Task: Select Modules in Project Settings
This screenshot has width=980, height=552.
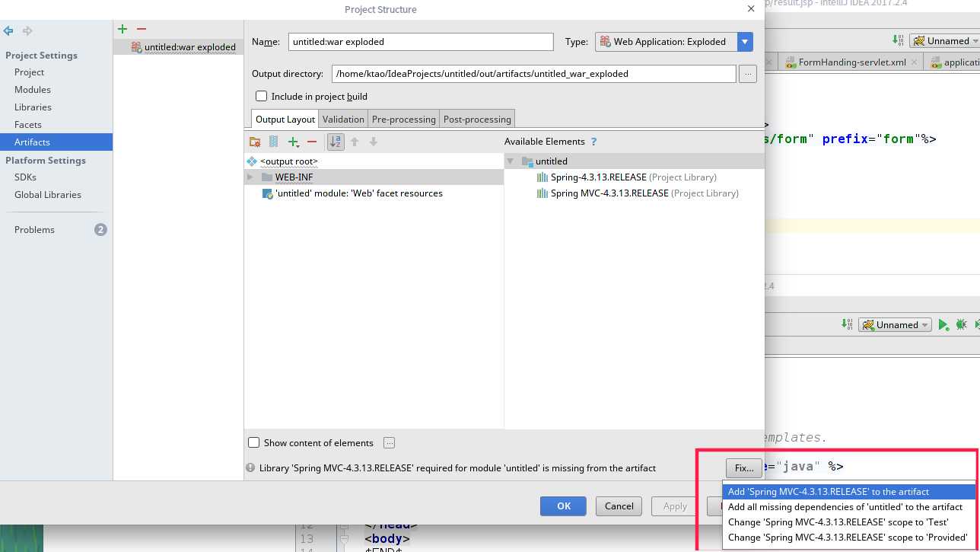Action: point(33,90)
